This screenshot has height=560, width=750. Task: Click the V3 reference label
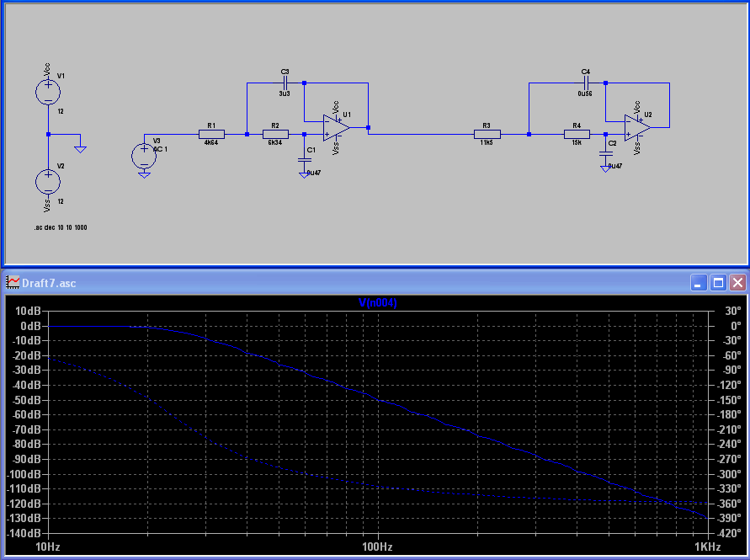(157, 141)
